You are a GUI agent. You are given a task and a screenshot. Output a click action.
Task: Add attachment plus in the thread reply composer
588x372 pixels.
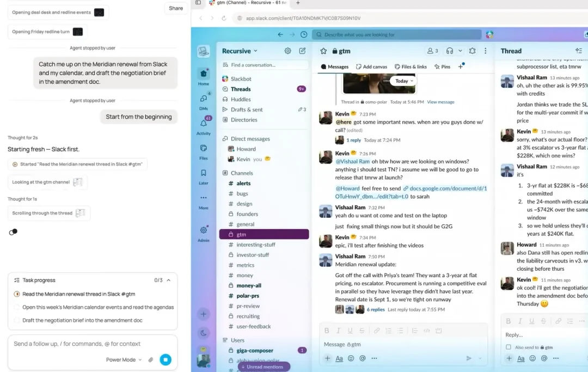(509, 358)
